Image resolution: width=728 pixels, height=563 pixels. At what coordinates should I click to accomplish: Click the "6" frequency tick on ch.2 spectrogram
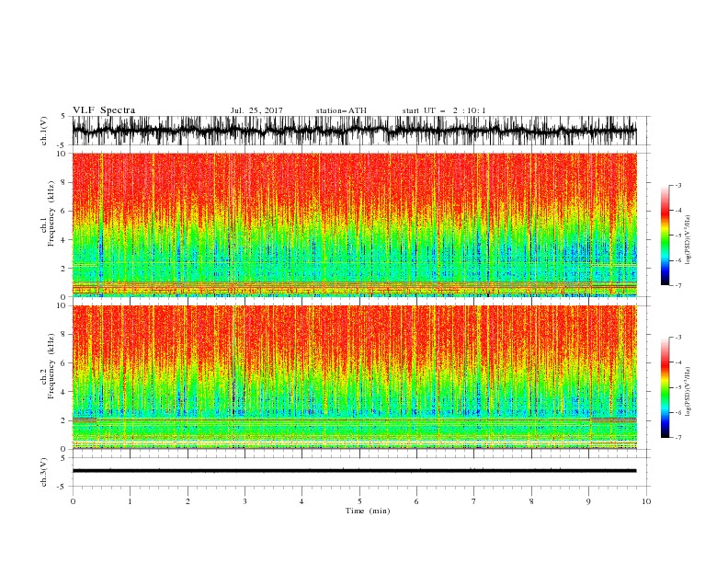click(64, 363)
